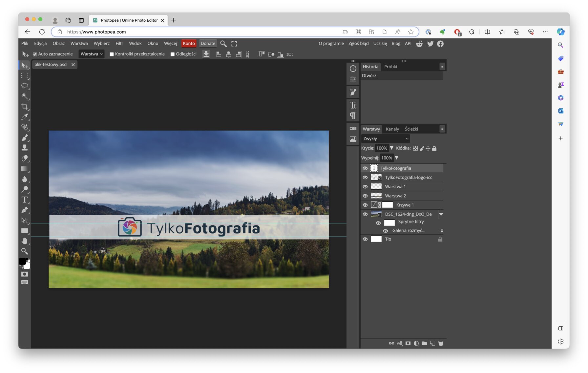This screenshot has height=373, width=588.
Task: Select the Crop tool
Action: (x=25, y=107)
